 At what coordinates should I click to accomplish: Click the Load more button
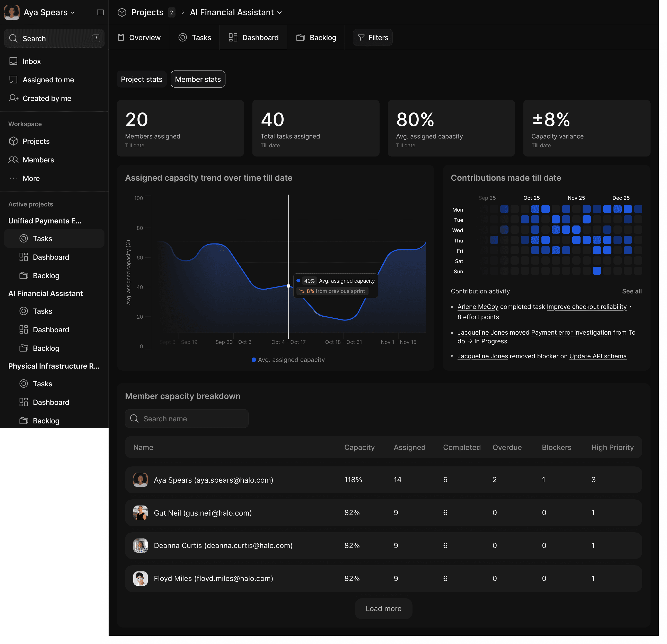tap(383, 608)
